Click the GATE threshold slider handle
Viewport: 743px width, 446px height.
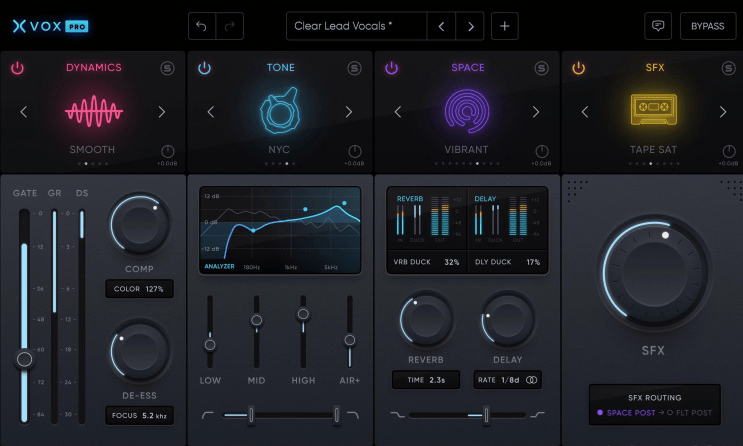click(24, 359)
